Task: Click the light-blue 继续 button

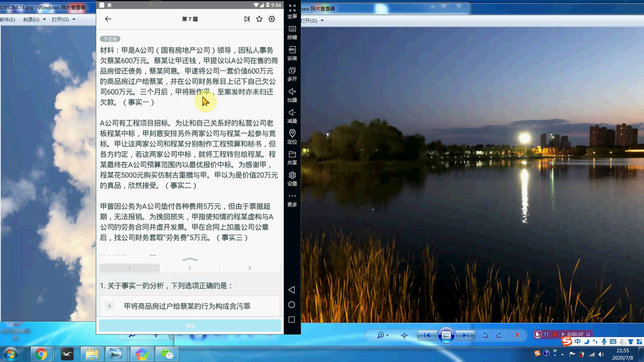Action: tap(190, 325)
